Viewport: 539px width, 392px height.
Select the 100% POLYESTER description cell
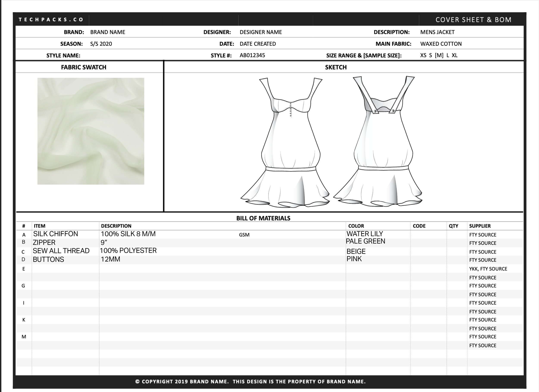click(x=128, y=251)
